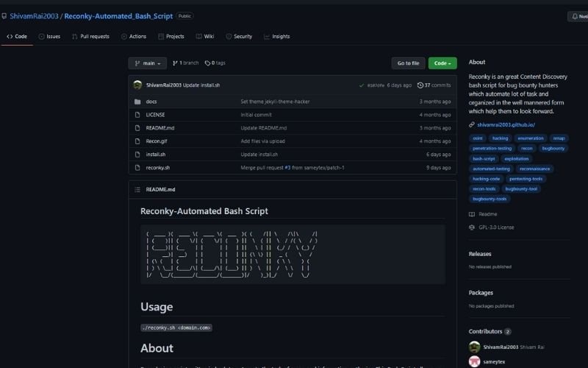The image size is (588, 368).
Task: Select the nmap topic tag
Action: [x=559, y=138]
